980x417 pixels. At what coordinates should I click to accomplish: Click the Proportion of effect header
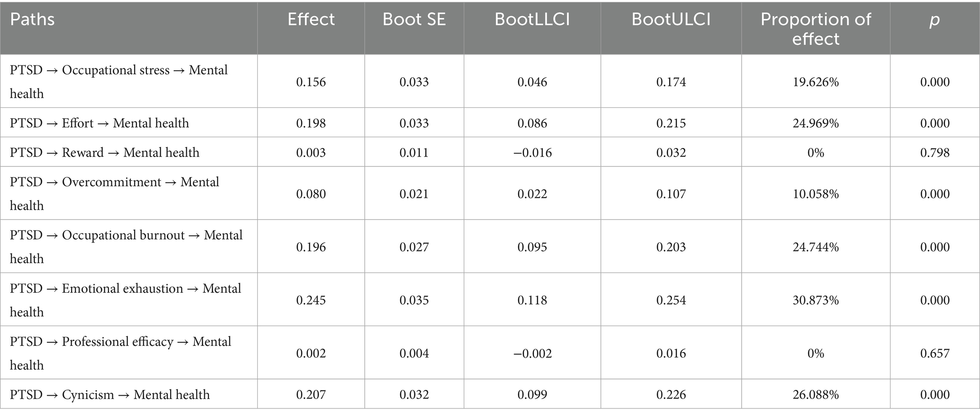click(x=815, y=28)
